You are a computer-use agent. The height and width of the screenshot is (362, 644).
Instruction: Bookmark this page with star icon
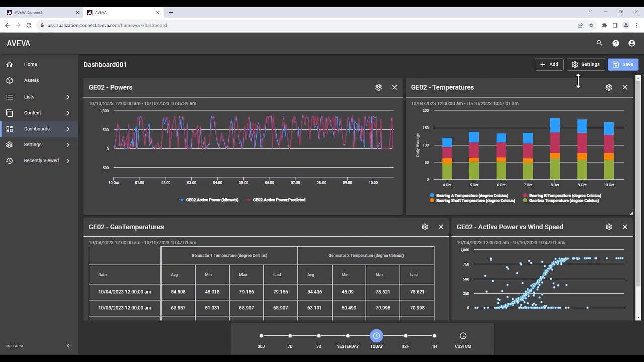(x=591, y=25)
